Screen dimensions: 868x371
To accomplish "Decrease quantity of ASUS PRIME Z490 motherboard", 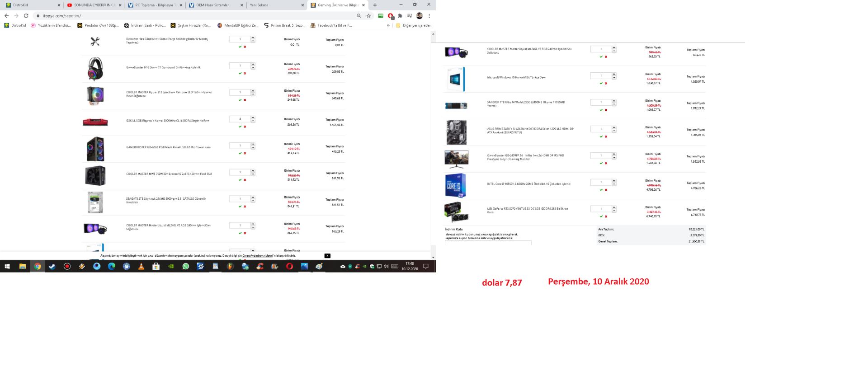I will pyautogui.click(x=614, y=131).
